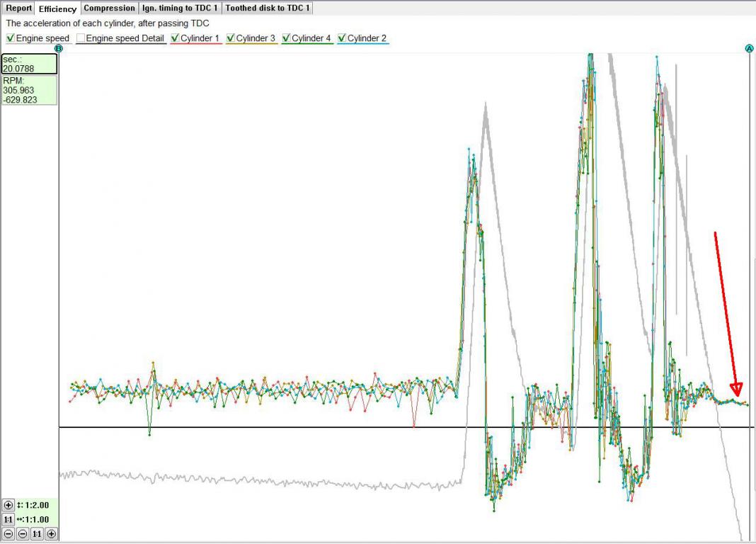Reset horizontal scale with bottom-row 1:1 button
The height and width of the screenshot is (544, 756).
(x=37, y=534)
